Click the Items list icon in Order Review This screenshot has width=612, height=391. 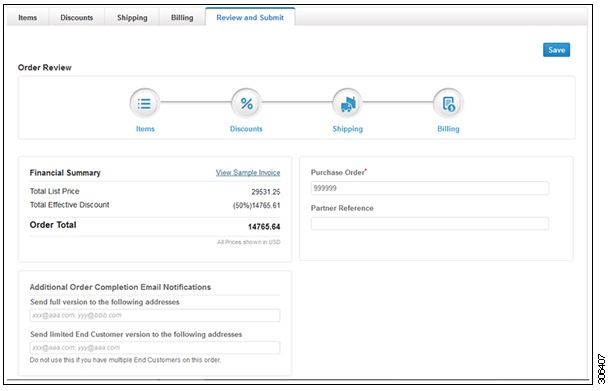coord(144,103)
